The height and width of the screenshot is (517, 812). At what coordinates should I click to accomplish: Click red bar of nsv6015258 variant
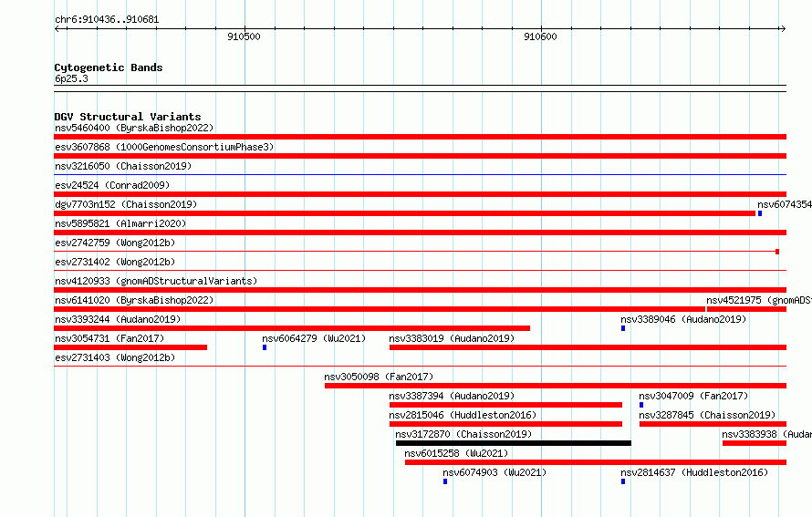click(596, 462)
